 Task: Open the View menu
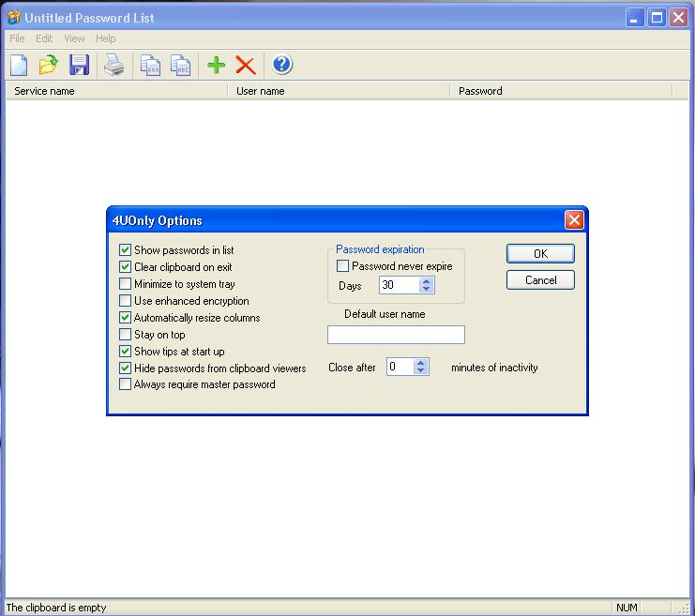click(74, 38)
